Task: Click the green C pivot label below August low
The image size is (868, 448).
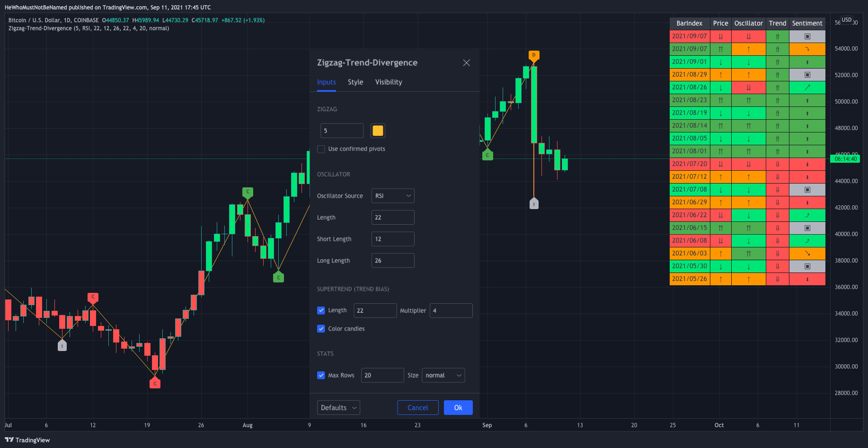Action: click(x=279, y=278)
